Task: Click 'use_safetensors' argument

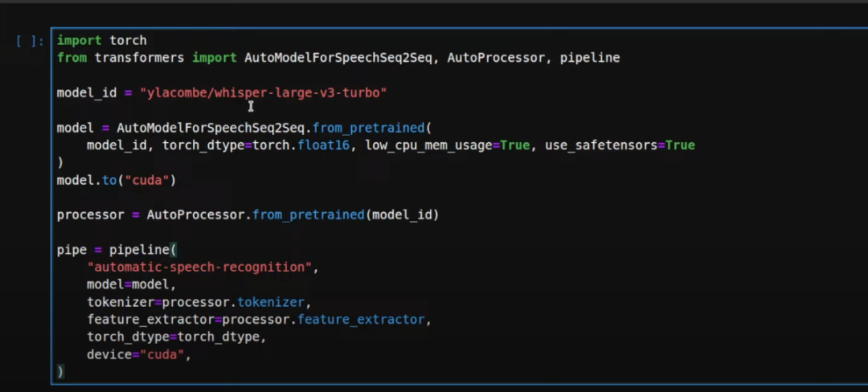Action: tap(601, 145)
